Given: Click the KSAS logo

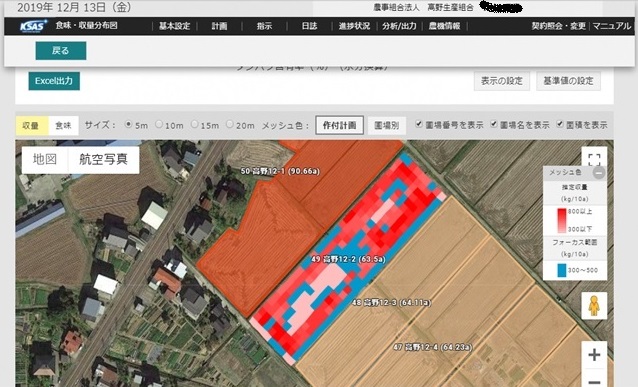Looking at the screenshot, I should [x=33, y=26].
